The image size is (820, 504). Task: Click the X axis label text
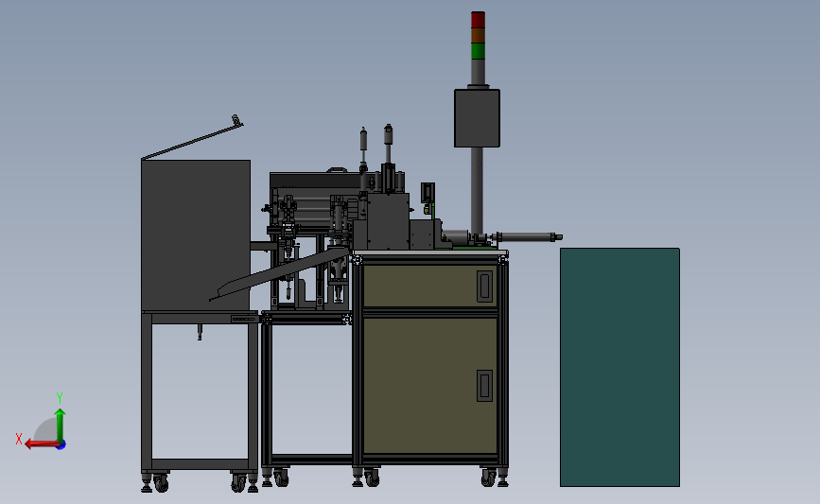(x=19, y=439)
